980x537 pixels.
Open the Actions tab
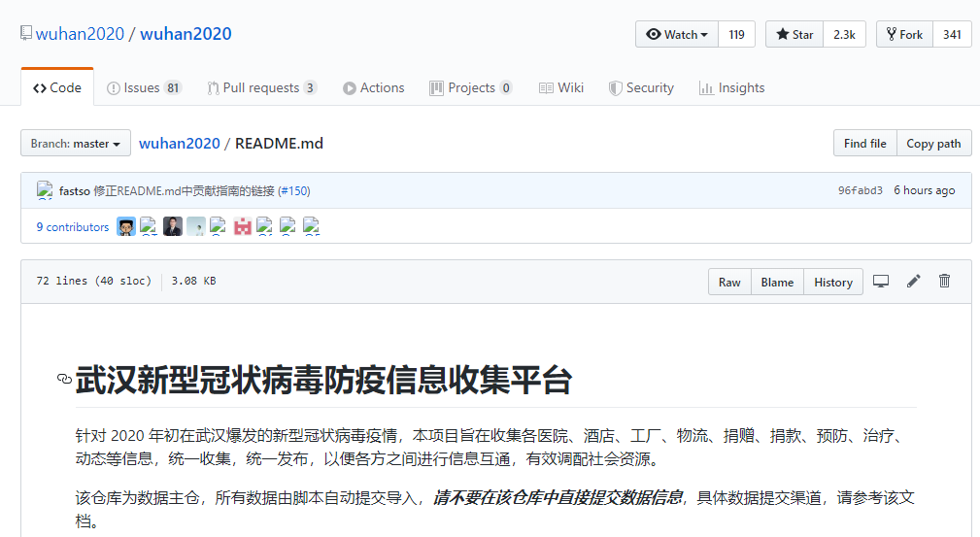pos(374,87)
